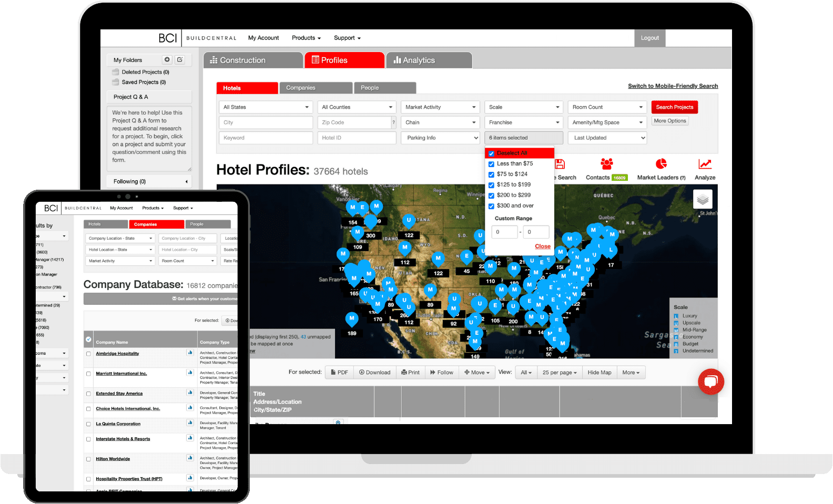Viewport: 833px width, 504px height.
Task: Click the Logout button
Action: pos(650,38)
